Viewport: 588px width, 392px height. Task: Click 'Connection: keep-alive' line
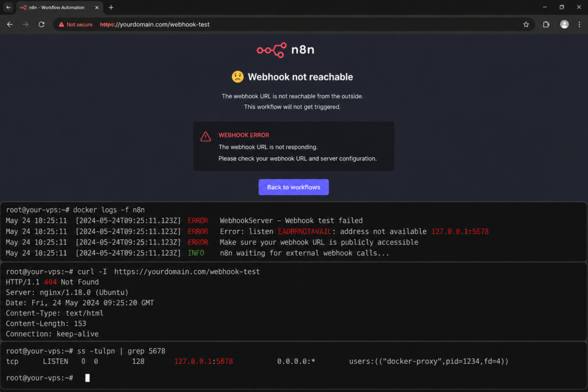[52, 334]
